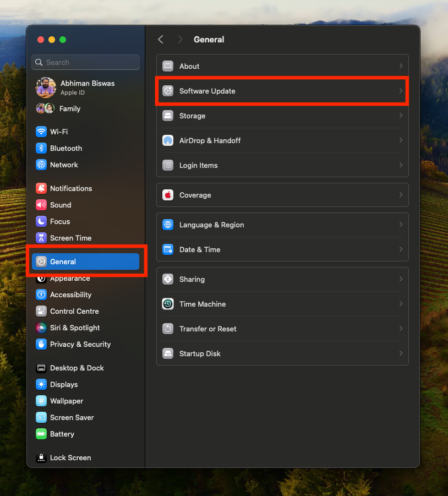This screenshot has width=448, height=496.
Task: Select the Siri & Spotlight icon
Action: coord(41,328)
